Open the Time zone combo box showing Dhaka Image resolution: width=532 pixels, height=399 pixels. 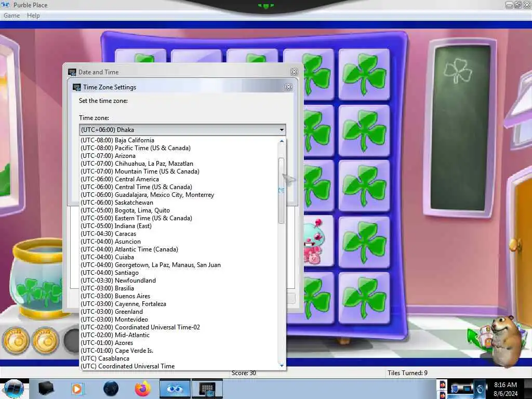182,129
